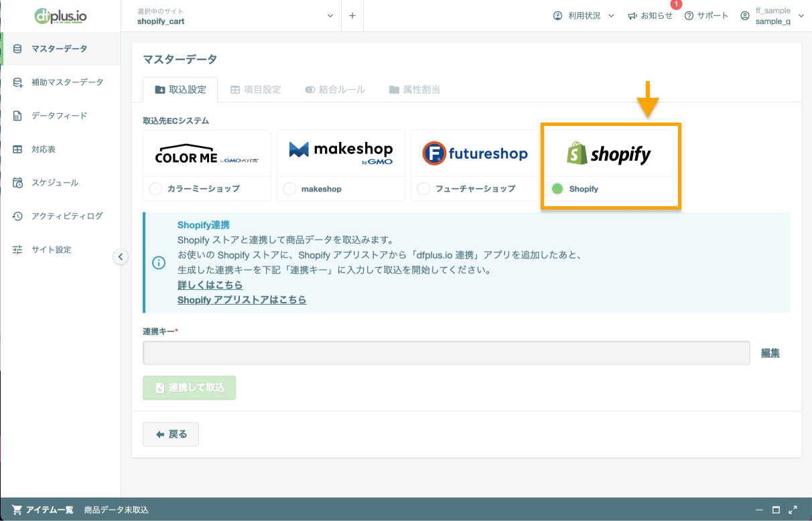Switch to the 属性割当 tab
This screenshot has height=521, width=812.
415,89
